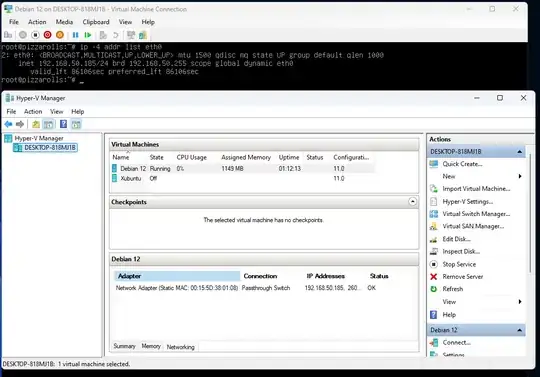Click the Up One Level folder icon

click(x=36, y=124)
